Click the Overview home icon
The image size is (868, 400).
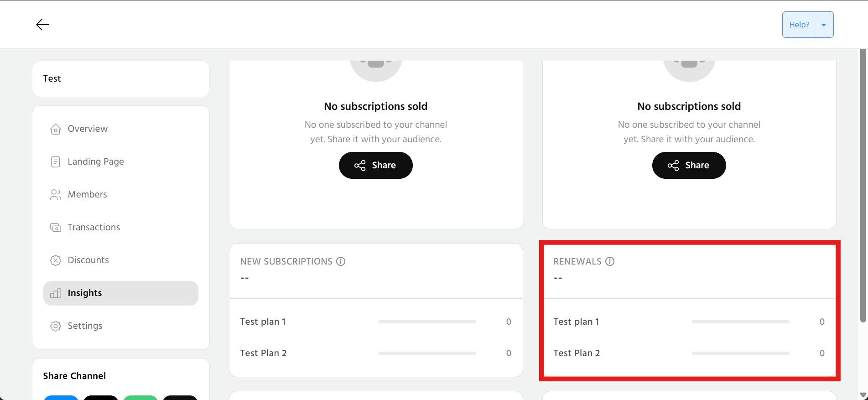click(x=56, y=129)
